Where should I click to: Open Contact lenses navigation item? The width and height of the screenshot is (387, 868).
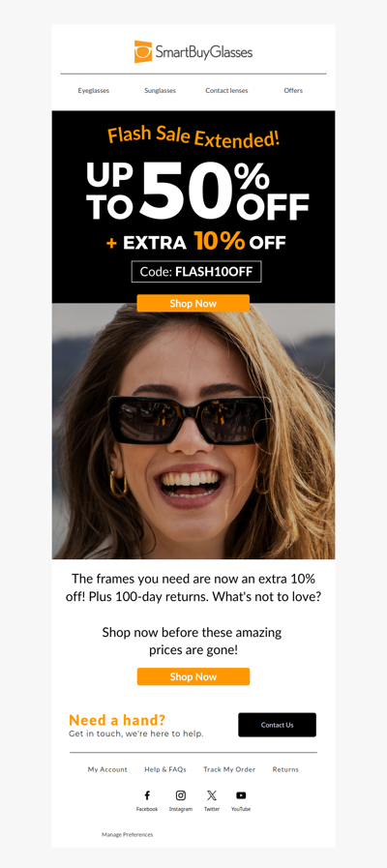[x=226, y=91]
